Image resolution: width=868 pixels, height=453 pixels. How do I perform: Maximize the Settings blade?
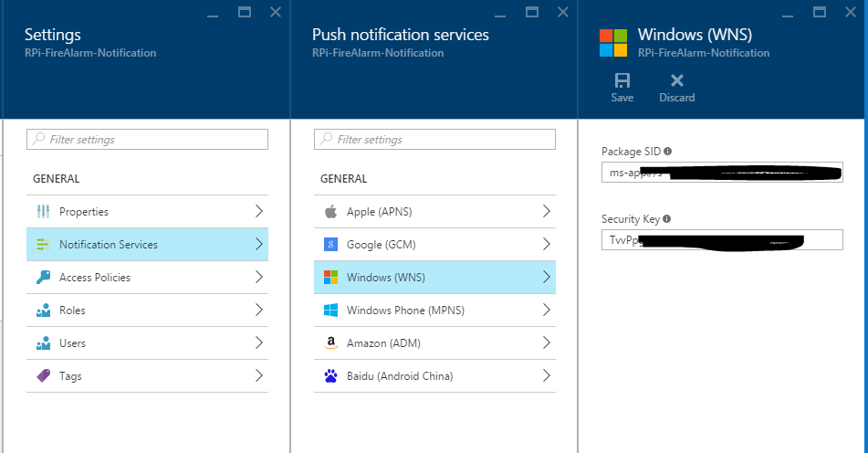244,12
